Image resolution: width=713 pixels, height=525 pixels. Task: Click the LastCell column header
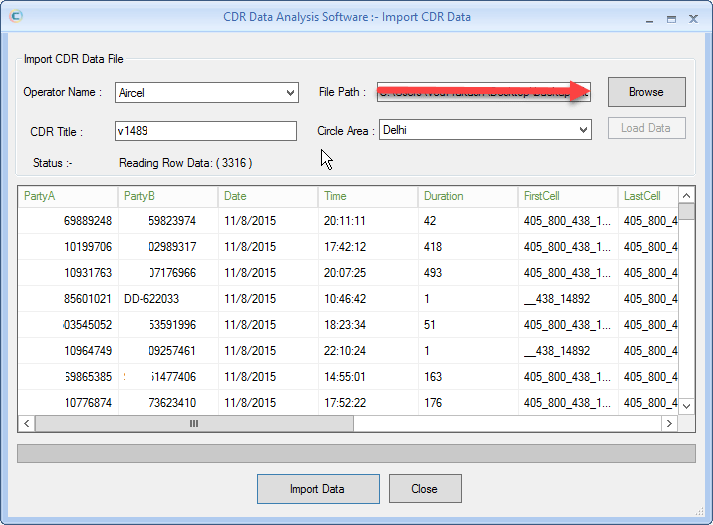coord(648,196)
